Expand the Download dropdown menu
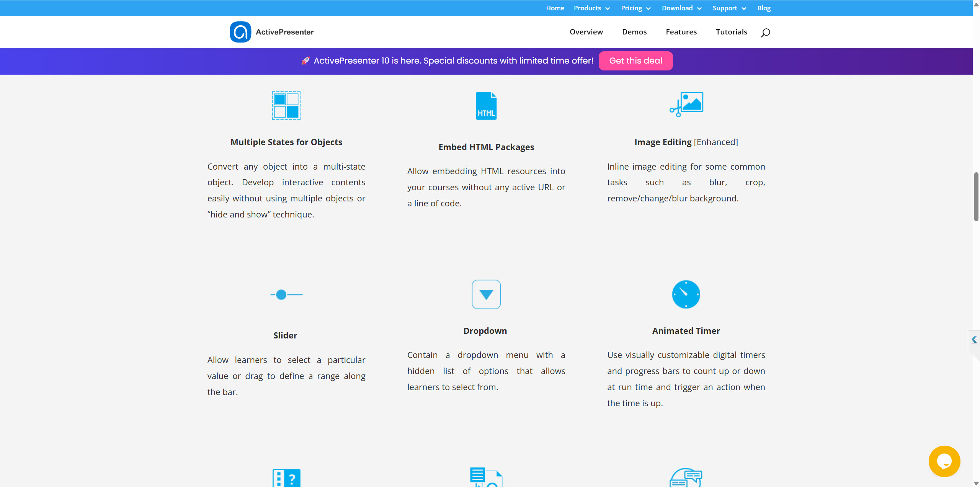The image size is (980, 487). (681, 8)
